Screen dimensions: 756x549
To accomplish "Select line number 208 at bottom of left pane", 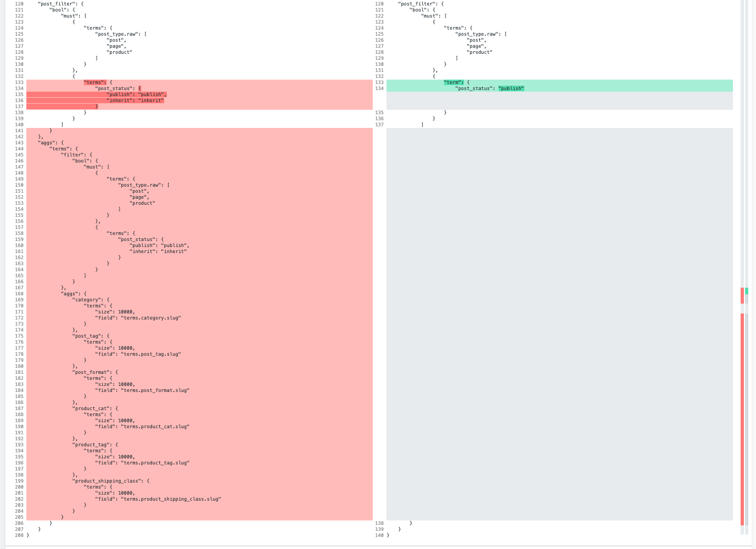I will (x=19, y=535).
